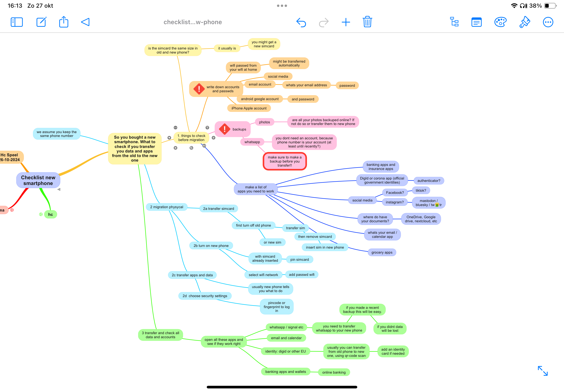Expand the red arrow on cut-off node
The height and width of the screenshot is (392, 564).
(x=12, y=210)
